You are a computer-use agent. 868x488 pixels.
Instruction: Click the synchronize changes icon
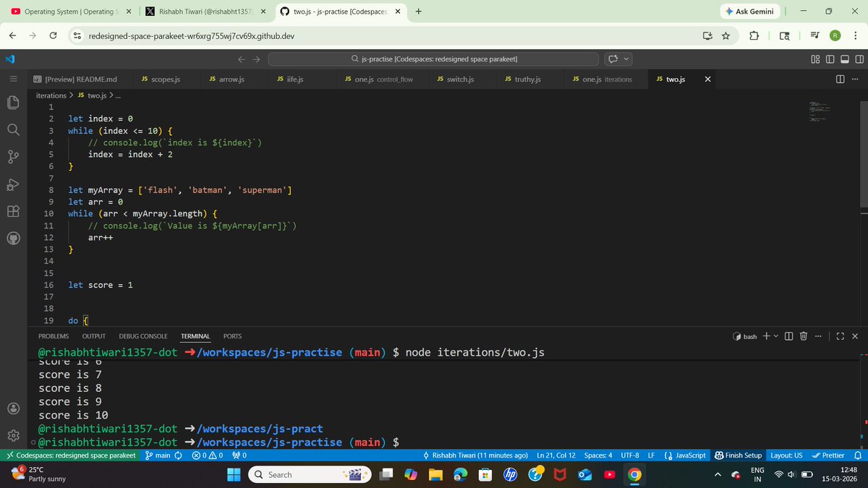pos(178,455)
